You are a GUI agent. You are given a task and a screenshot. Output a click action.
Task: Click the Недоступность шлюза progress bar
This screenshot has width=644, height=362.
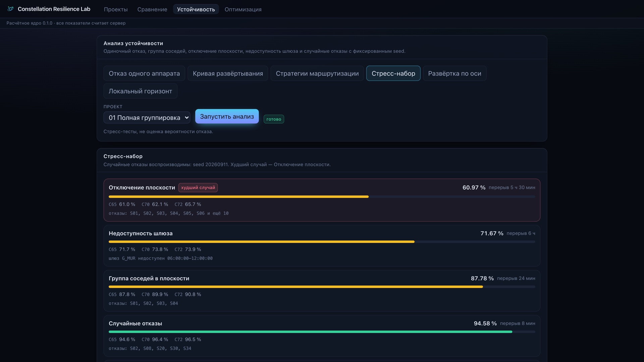322,242
